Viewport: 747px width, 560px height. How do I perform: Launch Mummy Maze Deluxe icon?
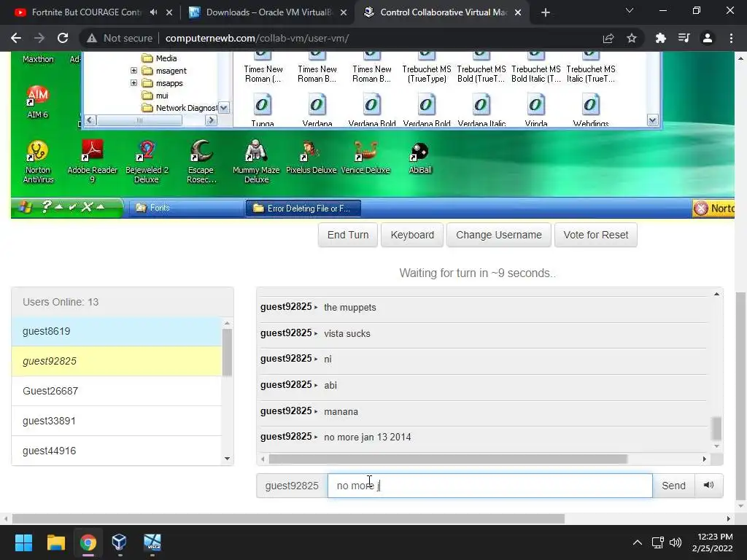[x=256, y=161]
